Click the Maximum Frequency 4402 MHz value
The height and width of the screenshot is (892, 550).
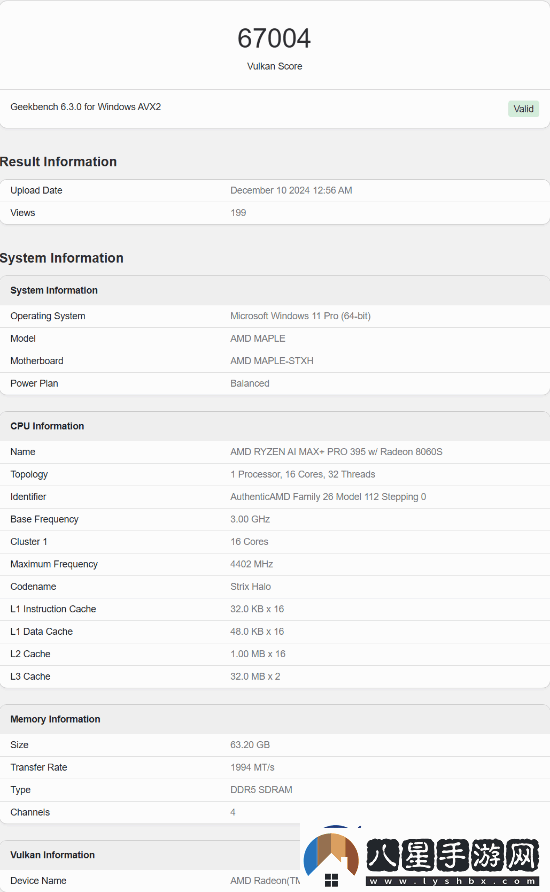pos(251,564)
